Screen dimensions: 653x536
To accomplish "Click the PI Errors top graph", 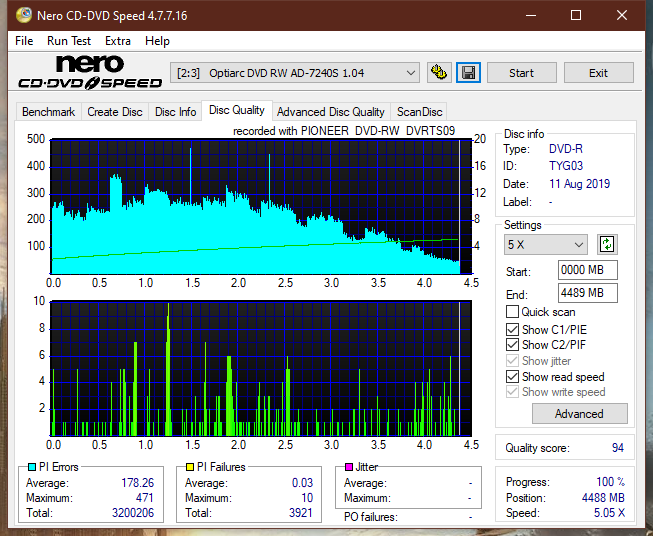I will pyautogui.click(x=261, y=207).
